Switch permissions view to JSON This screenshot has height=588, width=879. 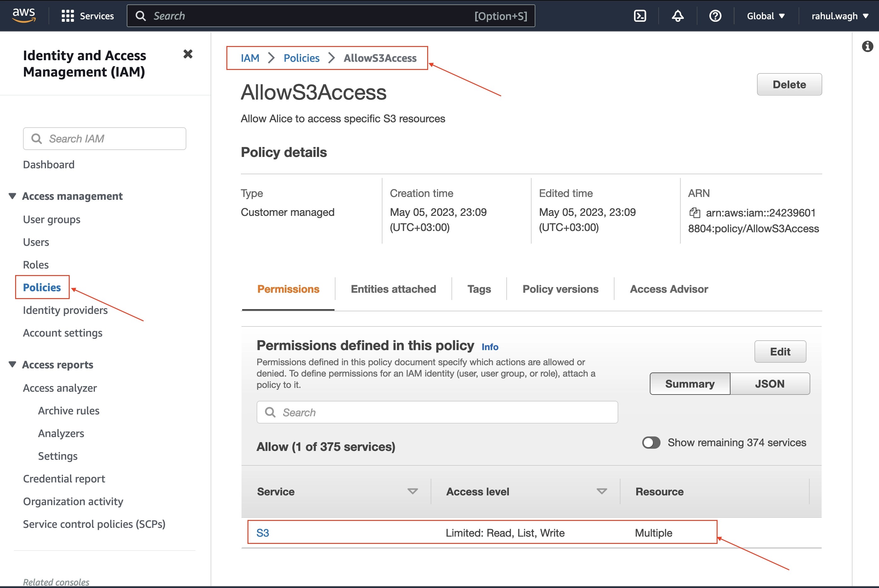click(770, 383)
